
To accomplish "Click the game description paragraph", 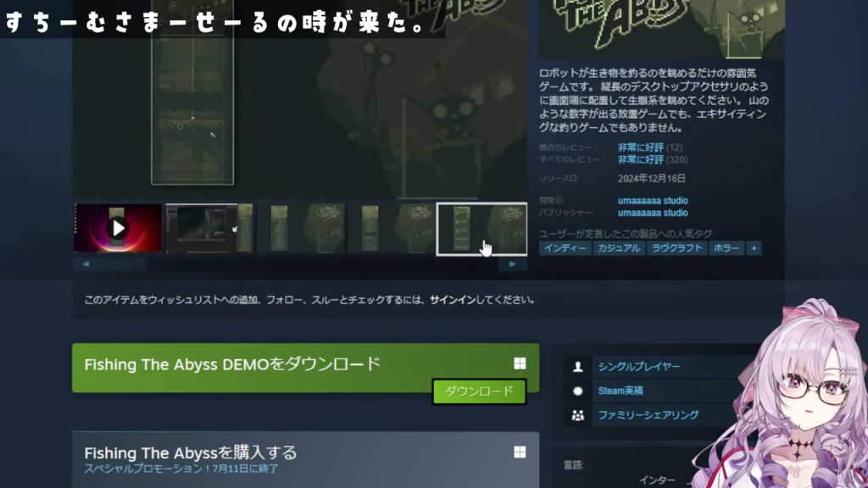I will click(x=654, y=100).
